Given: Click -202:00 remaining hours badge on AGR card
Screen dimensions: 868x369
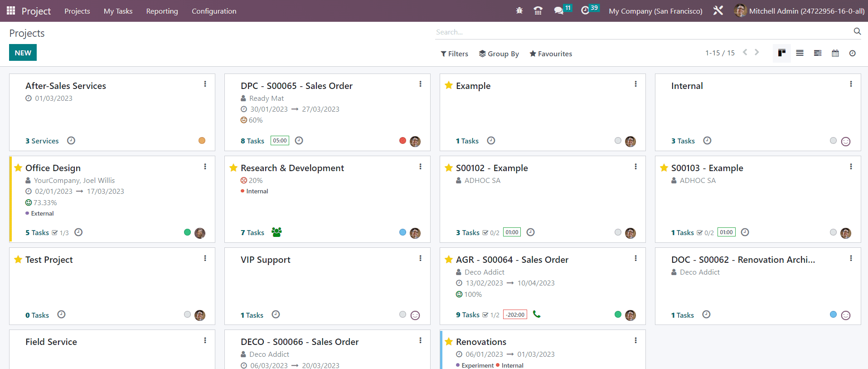Looking at the screenshot, I should point(515,315).
